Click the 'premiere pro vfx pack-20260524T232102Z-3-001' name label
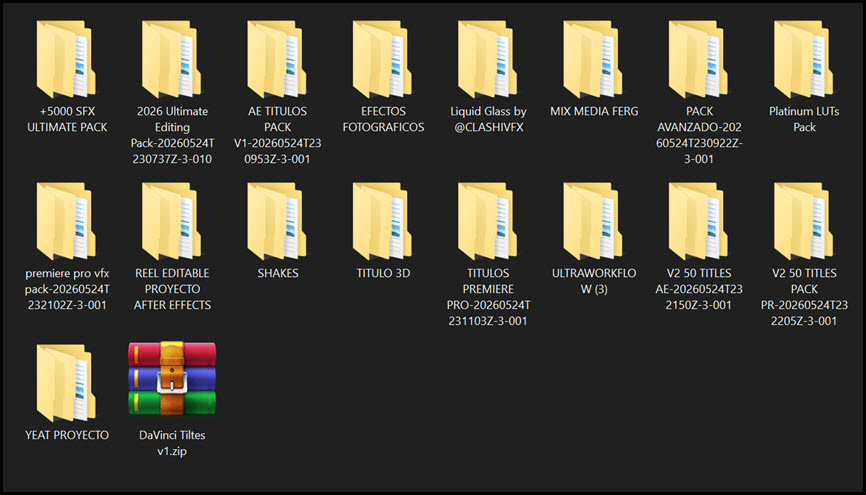 point(67,289)
